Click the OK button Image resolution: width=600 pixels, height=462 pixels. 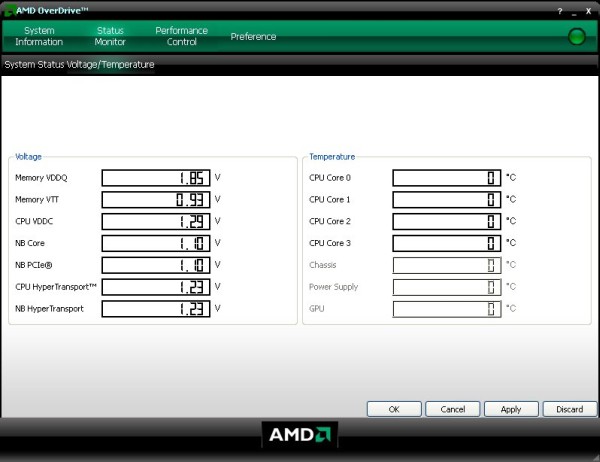tap(394, 409)
